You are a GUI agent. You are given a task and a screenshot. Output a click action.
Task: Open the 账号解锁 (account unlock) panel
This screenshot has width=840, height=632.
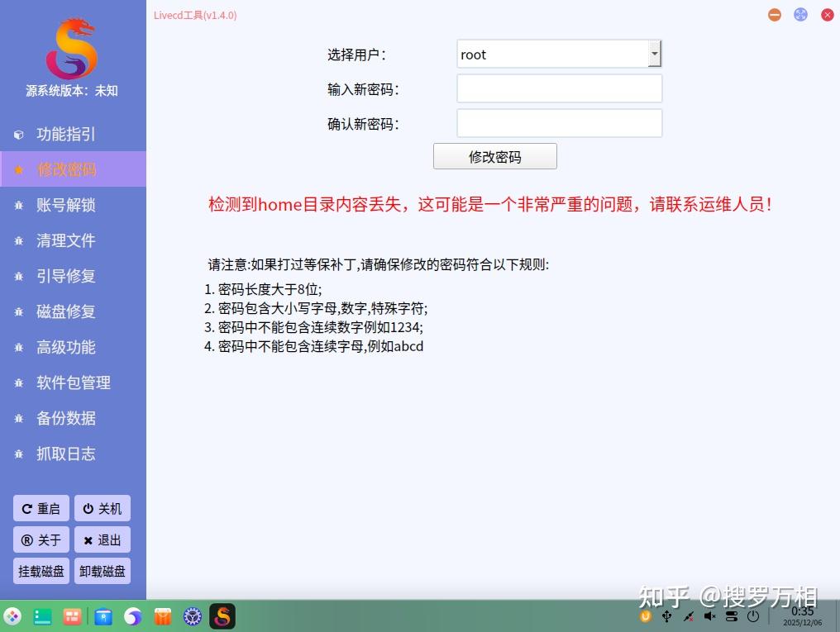tap(65, 205)
